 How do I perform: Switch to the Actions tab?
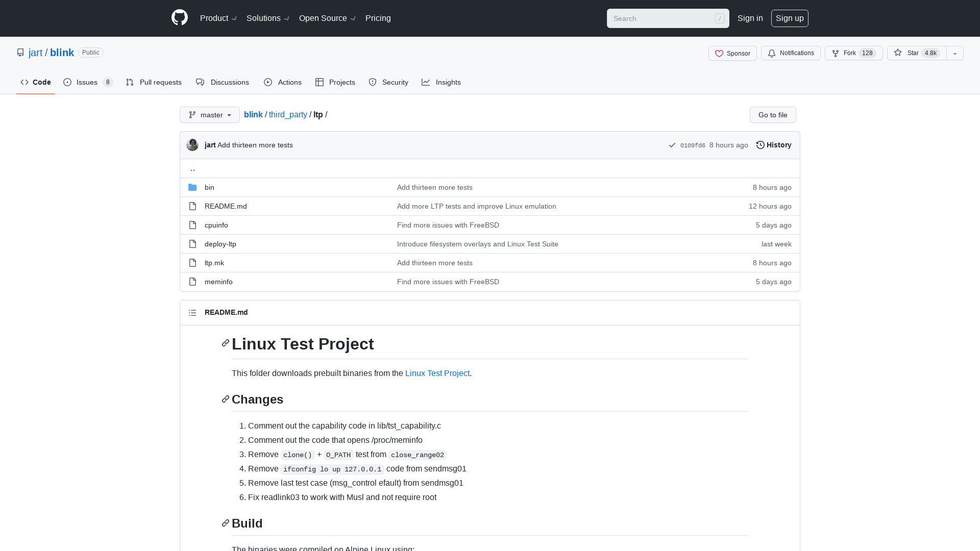283,82
